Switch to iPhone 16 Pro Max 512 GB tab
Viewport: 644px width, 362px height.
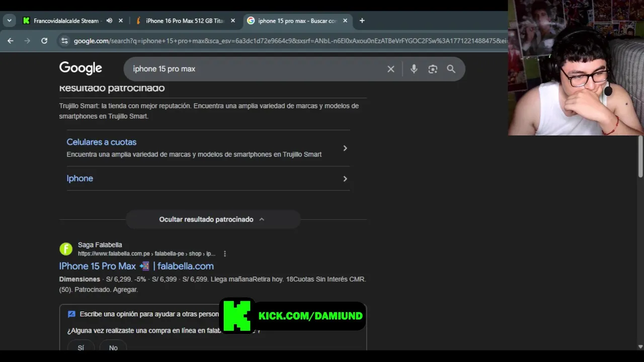point(184,21)
